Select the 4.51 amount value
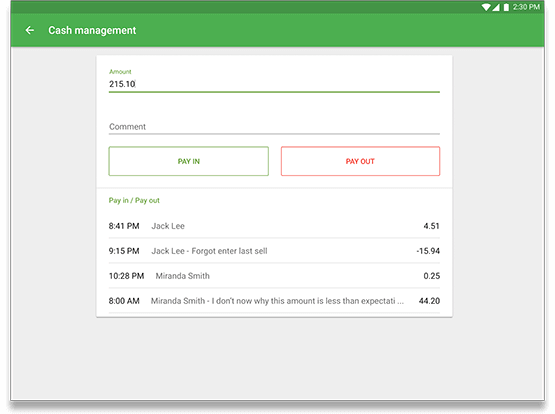Viewport: 555px width, 414px height. pos(431,226)
